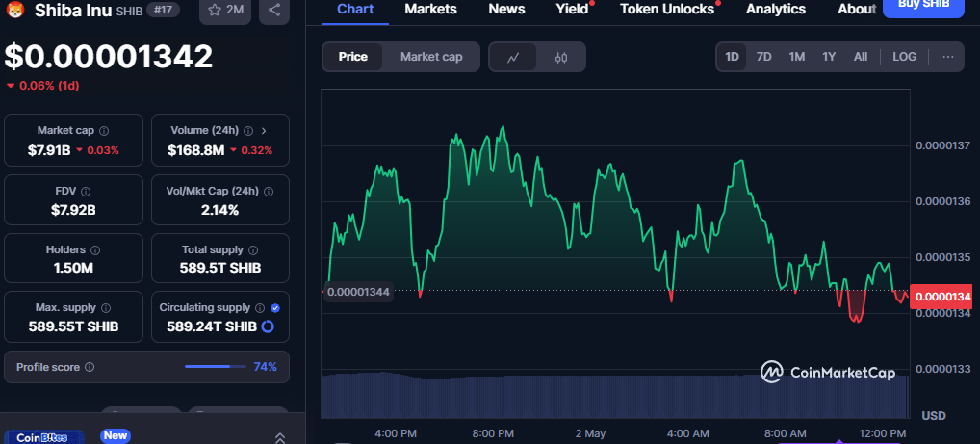
Task: Click the Shiba Inu coin logo
Action: pos(14,10)
